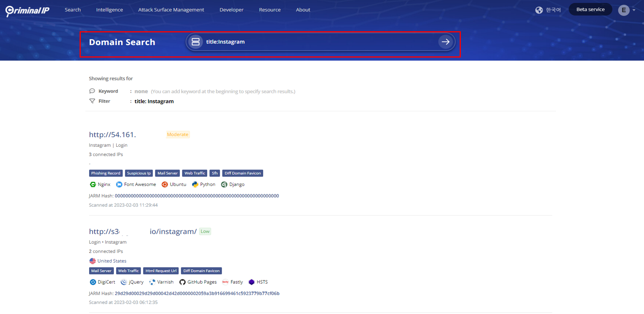The width and height of the screenshot is (644, 314).
Task: Expand the account dropdown caret
Action: [x=634, y=10]
